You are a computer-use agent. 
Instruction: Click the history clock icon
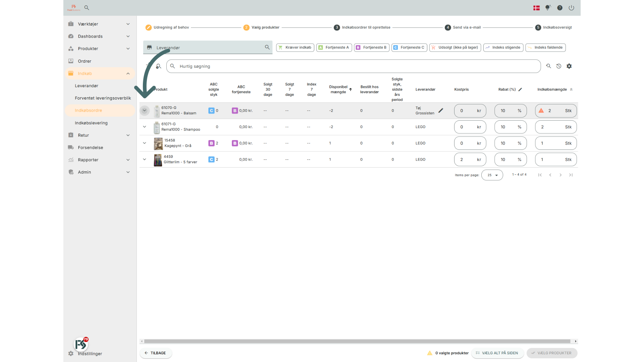[x=559, y=66]
